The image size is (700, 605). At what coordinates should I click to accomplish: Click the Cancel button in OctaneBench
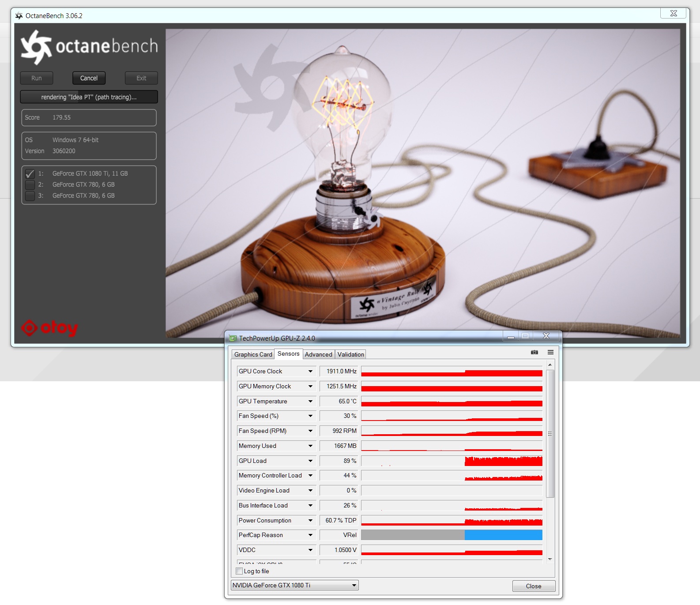tap(89, 78)
